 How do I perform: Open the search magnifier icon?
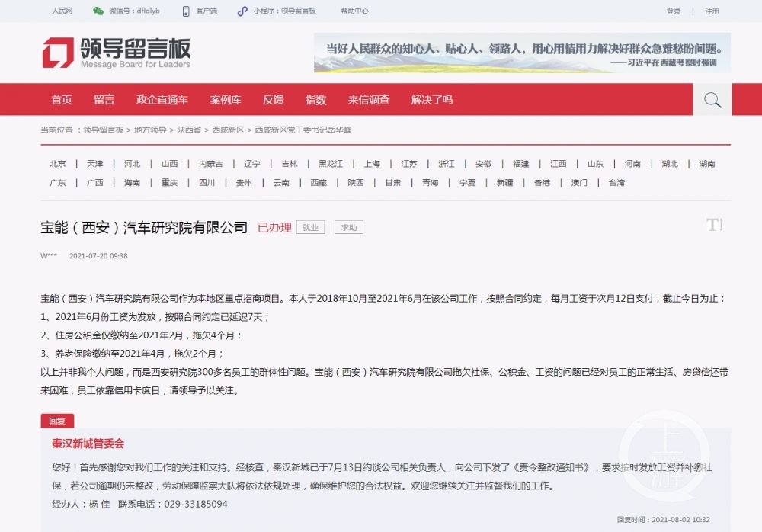tap(712, 100)
